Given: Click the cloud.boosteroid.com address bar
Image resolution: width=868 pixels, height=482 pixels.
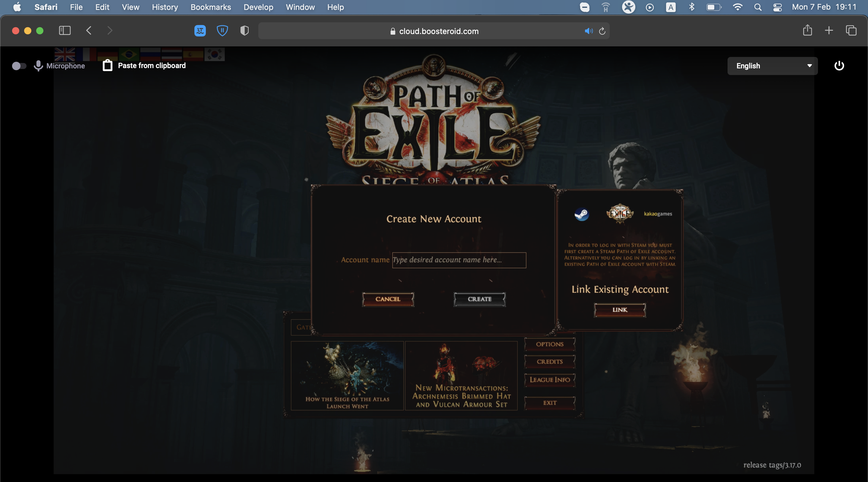Looking at the screenshot, I should pos(434,31).
